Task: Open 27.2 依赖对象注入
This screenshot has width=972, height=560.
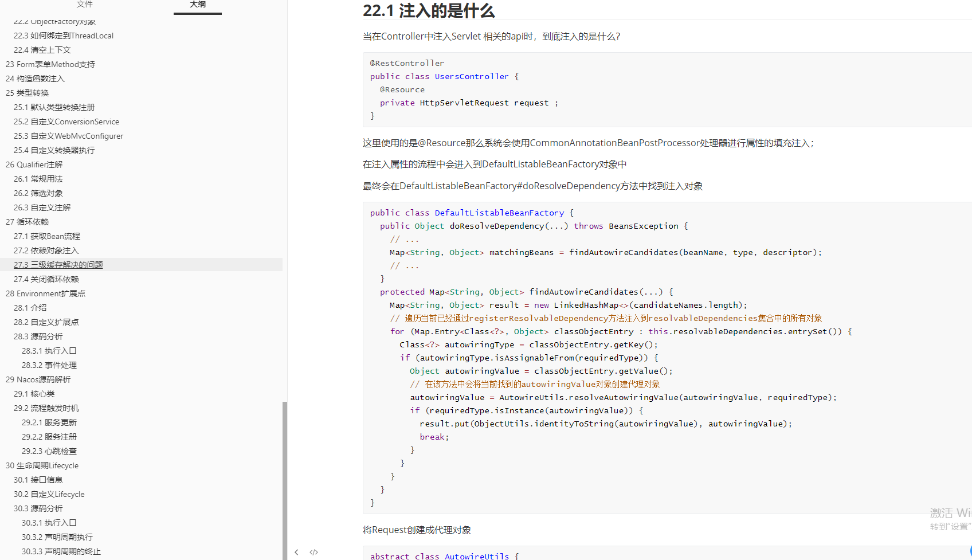Action: [x=46, y=250]
